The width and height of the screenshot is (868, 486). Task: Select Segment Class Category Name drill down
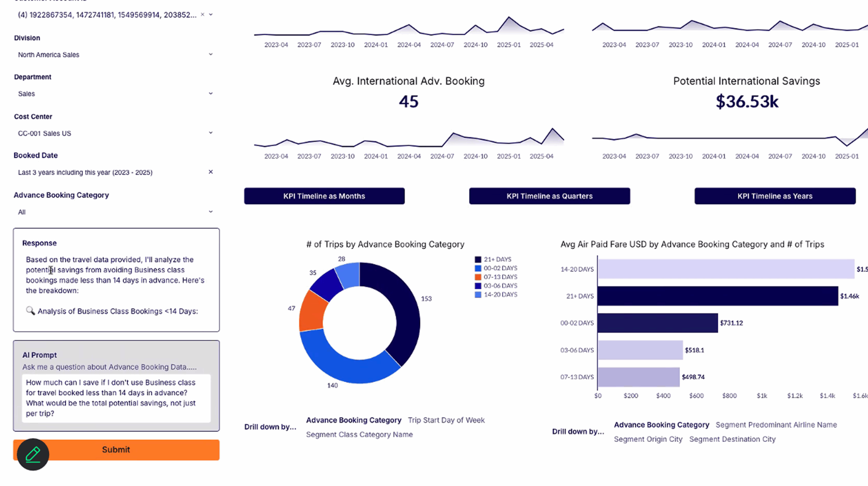(359, 434)
